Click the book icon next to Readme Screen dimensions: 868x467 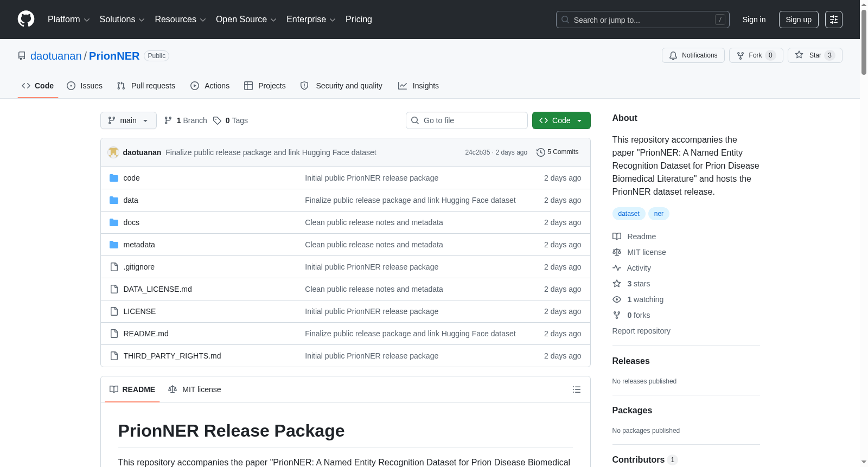(x=617, y=236)
